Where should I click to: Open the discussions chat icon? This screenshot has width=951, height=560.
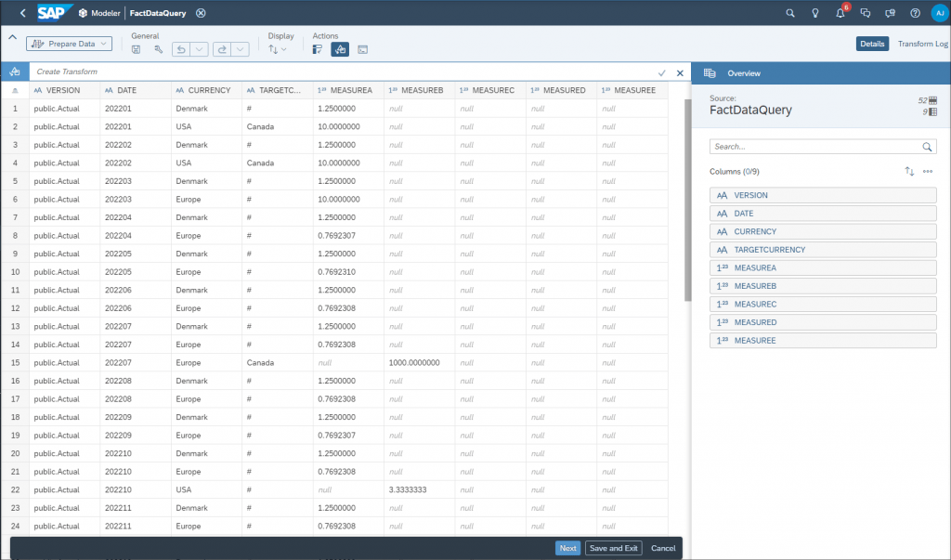(866, 13)
